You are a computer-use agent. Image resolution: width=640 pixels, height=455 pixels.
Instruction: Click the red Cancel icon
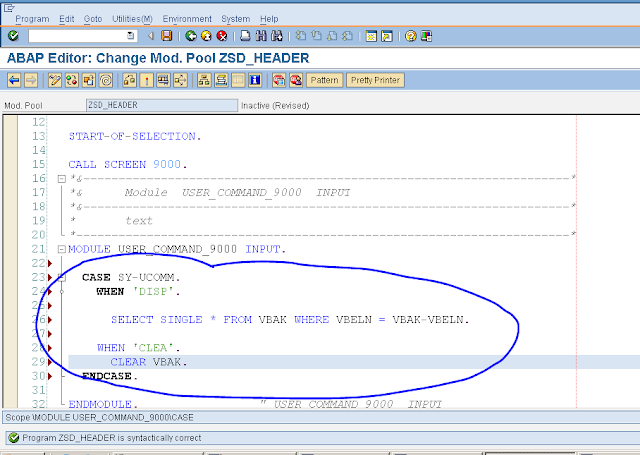(222, 36)
